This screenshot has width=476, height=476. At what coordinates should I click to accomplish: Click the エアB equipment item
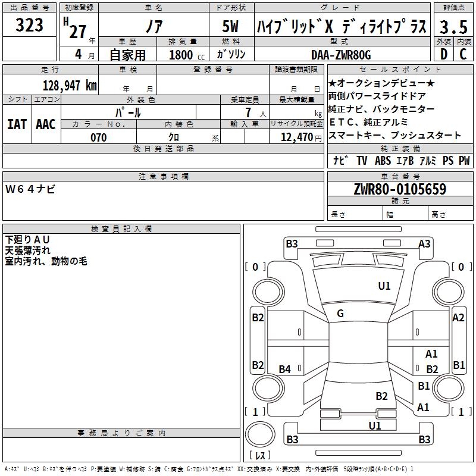point(405,160)
